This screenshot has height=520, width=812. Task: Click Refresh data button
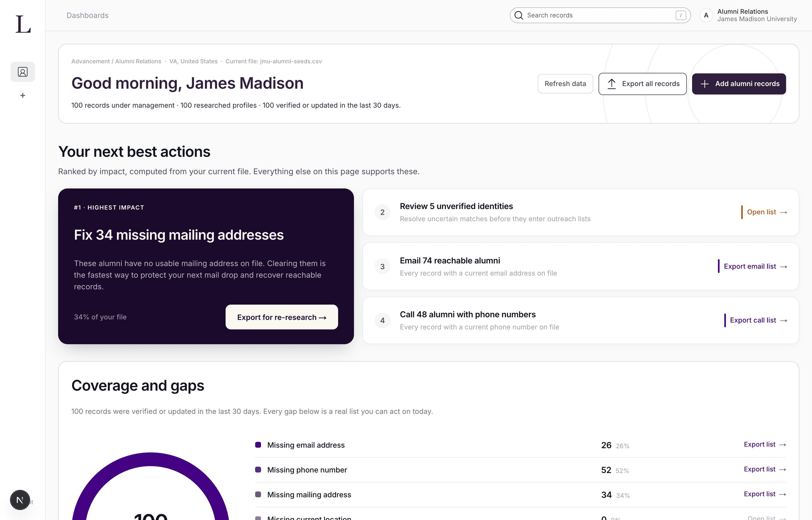point(565,84)
